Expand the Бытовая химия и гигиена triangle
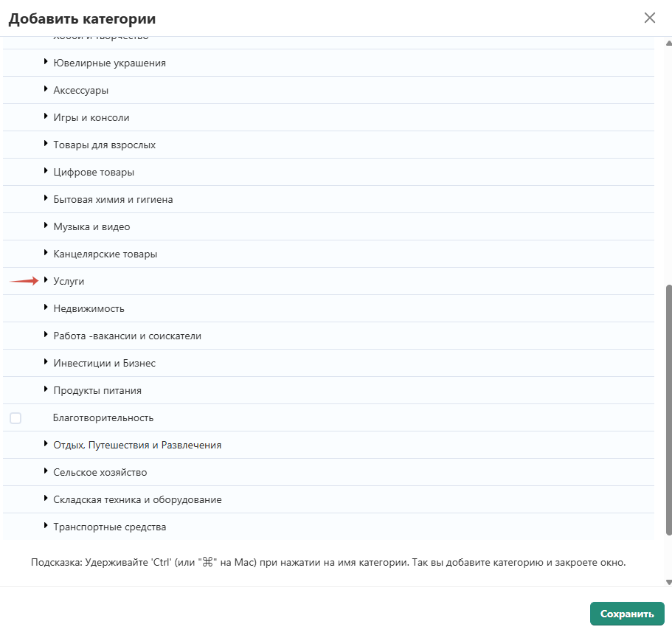The width and height of the screenshot is (672, 638). [46, 199]
